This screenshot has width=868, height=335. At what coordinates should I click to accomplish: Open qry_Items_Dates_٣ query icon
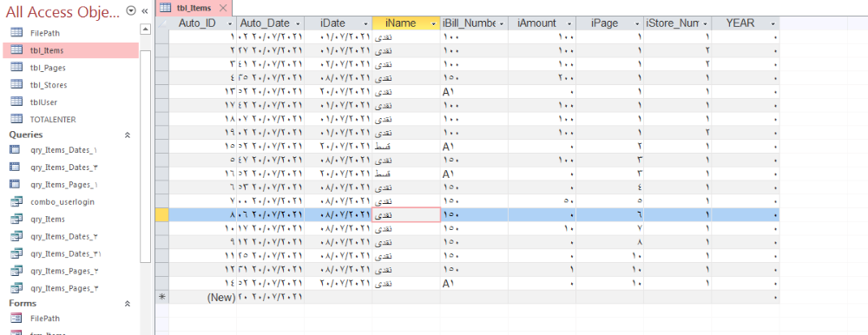click(16, 167)
